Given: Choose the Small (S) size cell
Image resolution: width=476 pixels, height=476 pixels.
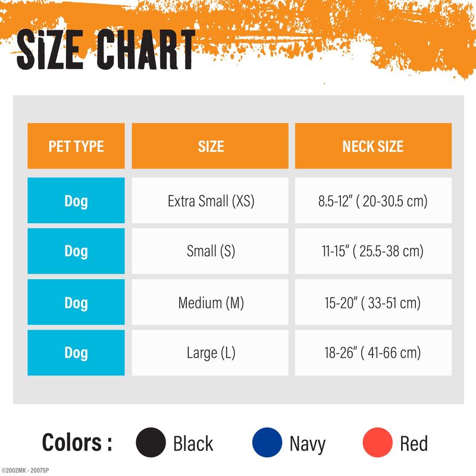Looking at the screenshot, I should (x=210, y=251).
